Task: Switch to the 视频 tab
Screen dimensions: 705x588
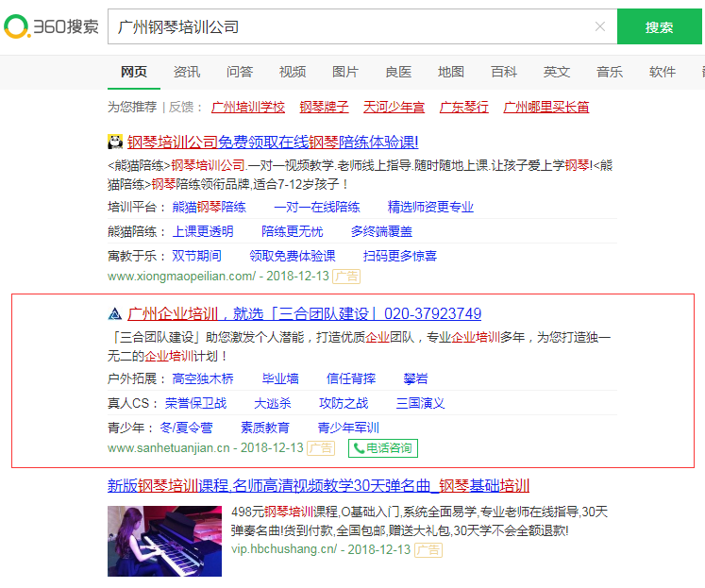Action: click(x=293, y=72)
